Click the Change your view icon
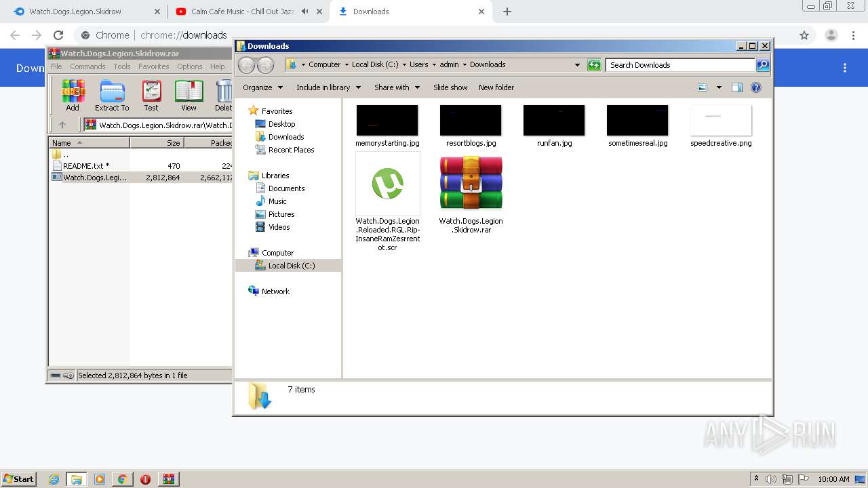The height and width of the screenshot is (488, 868). [x=703, y=87]
